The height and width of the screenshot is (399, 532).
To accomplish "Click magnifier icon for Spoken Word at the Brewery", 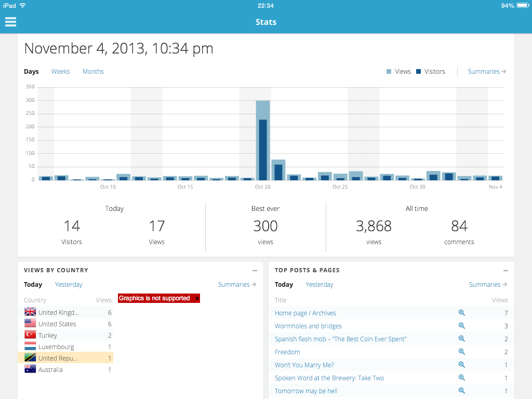I will pos(461,378).
